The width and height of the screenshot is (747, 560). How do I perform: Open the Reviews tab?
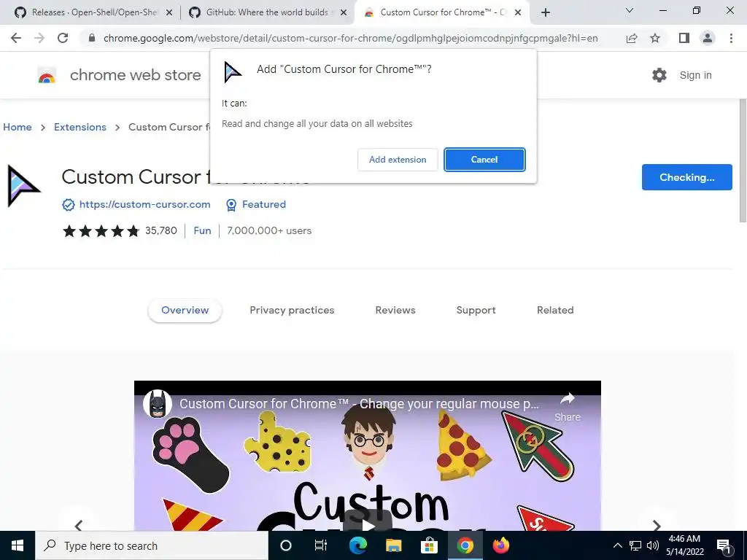(x=395, y=310)
